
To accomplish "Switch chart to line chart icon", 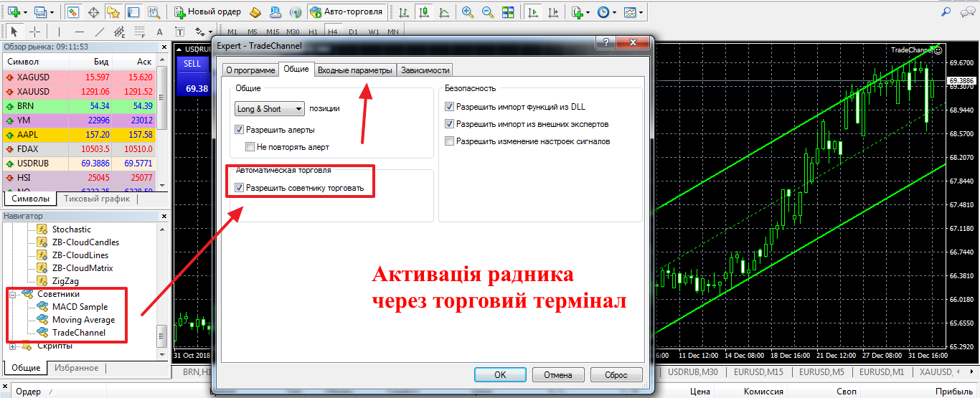I will pyautogui.click(x=445, y=12).
